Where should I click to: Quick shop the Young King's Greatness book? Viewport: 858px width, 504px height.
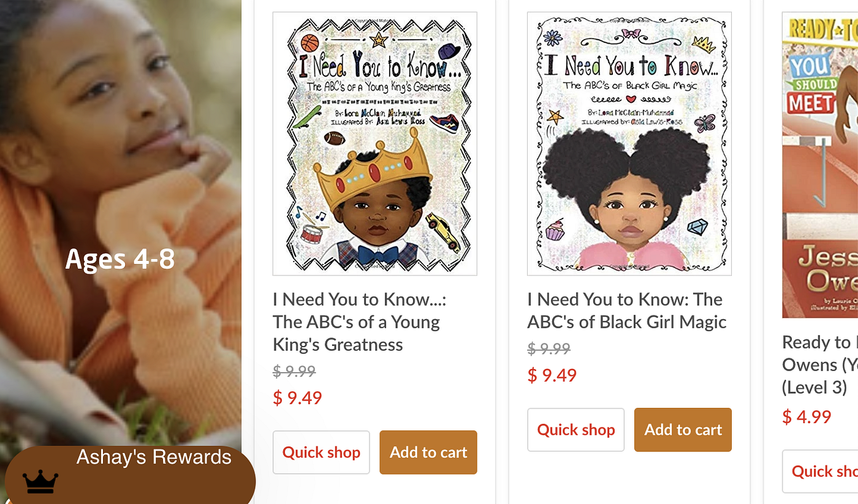pyautogui.click(x=321, y=452)
